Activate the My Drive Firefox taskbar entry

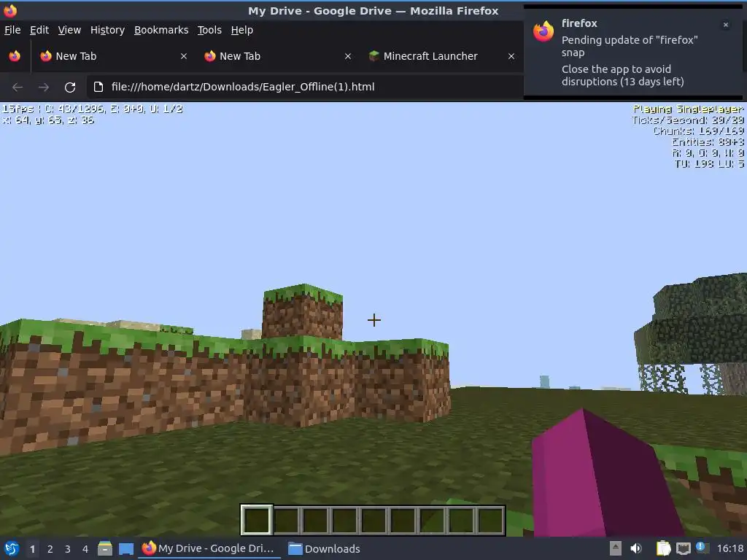[209, 548]
